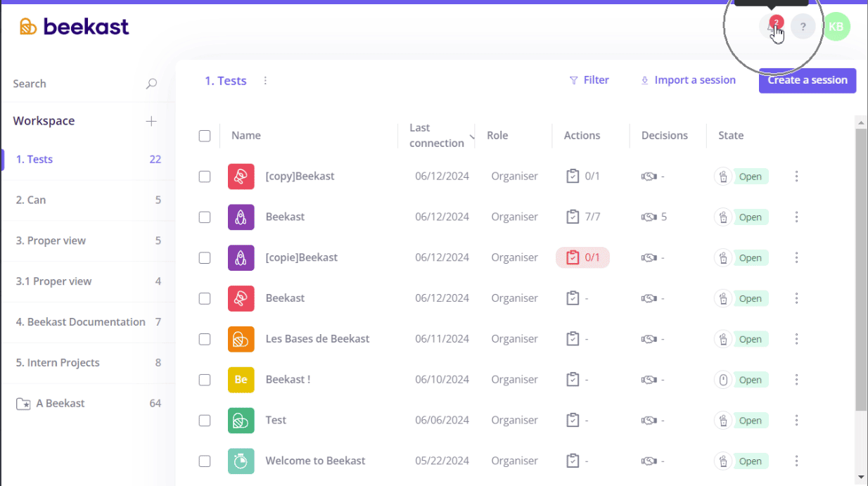
Task: Click the "Create a session" button
Action: click(x=808, y=80)
